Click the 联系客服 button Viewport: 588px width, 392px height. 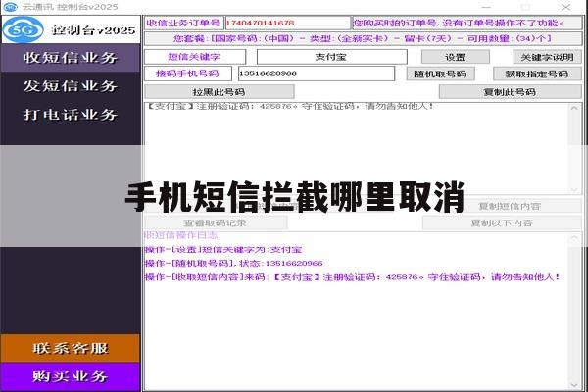click(71, 348)
